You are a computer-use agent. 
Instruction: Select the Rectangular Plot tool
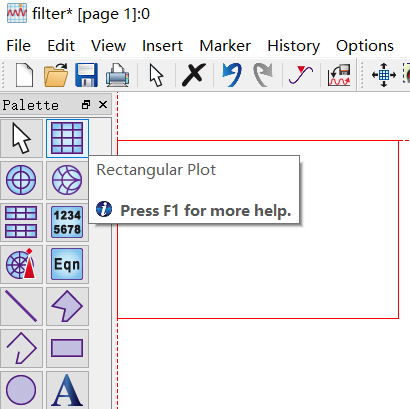[x=67, y=138]
